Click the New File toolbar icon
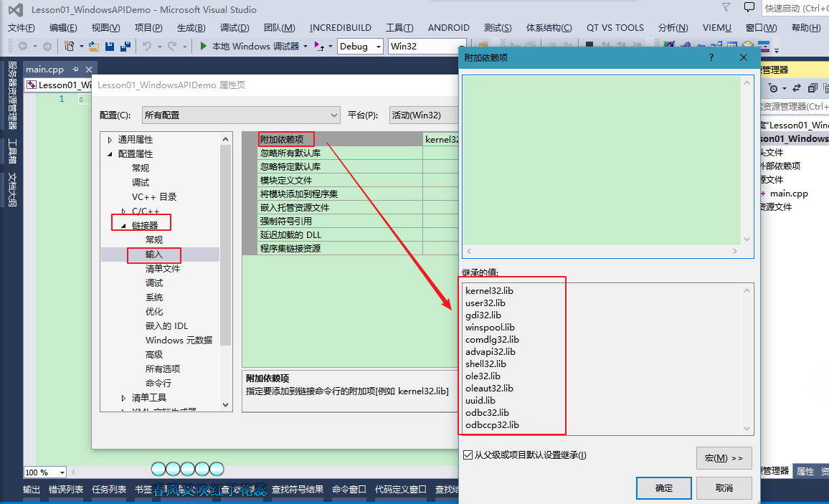Screen dimensions: 829x504 coord(68,46)
